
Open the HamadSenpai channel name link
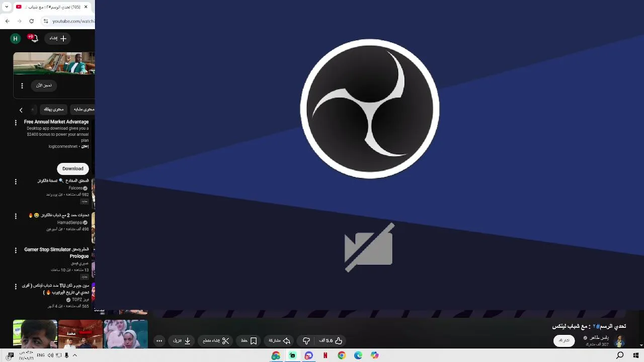69,222
